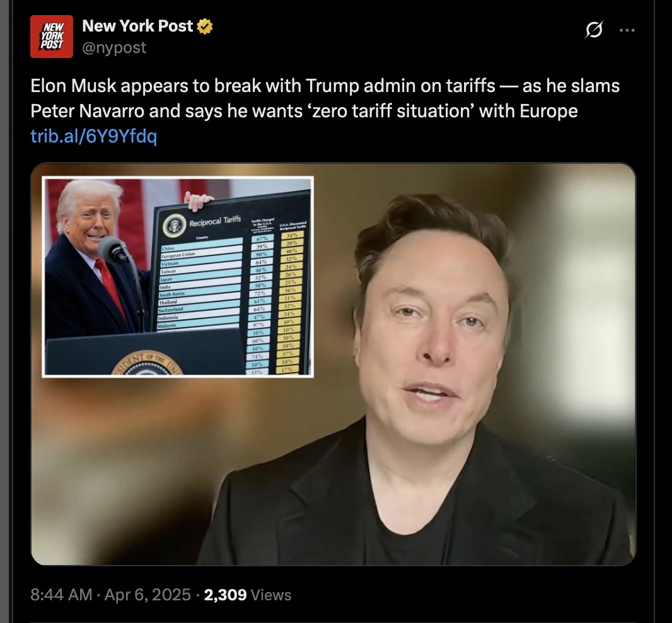Viewport: 672px width, 623px height.
Task: Follow the trib.al/6Y9Yfdq link
Action: pos(94,136)
